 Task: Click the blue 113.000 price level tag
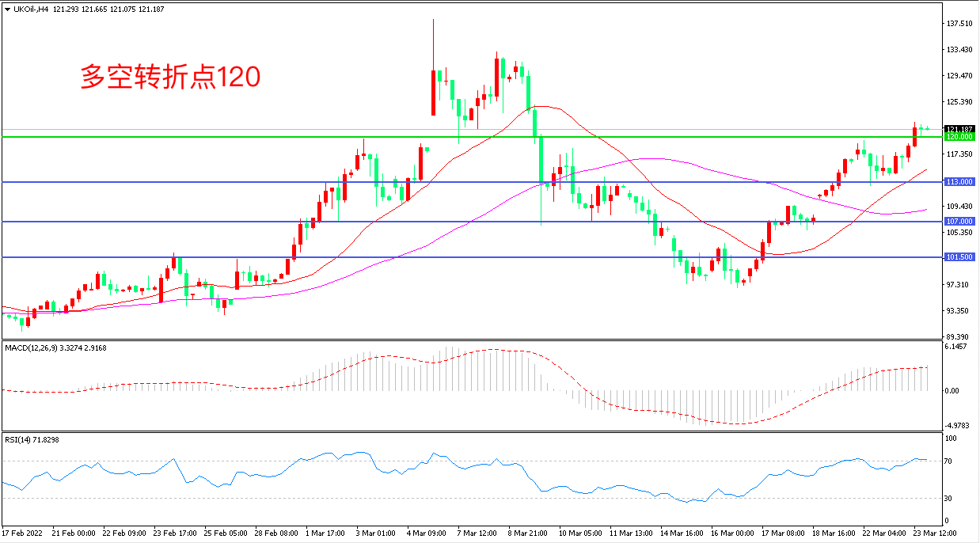coord(959,182)
